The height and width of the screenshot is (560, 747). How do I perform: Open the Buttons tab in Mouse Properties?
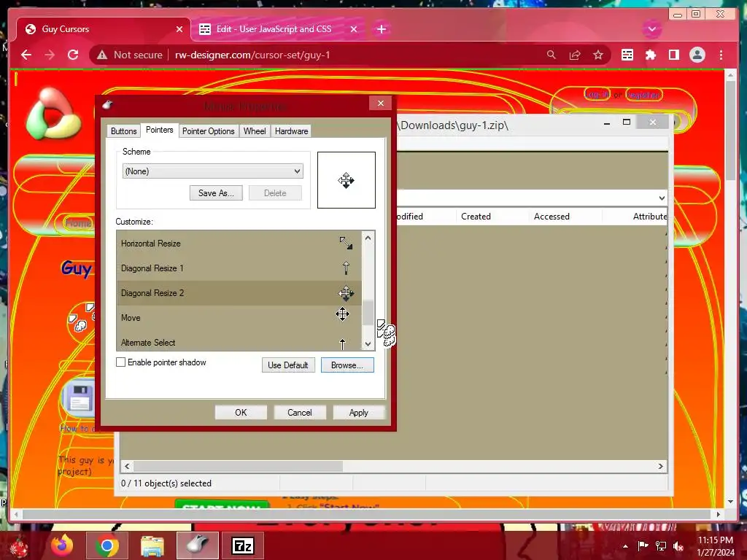123,131
